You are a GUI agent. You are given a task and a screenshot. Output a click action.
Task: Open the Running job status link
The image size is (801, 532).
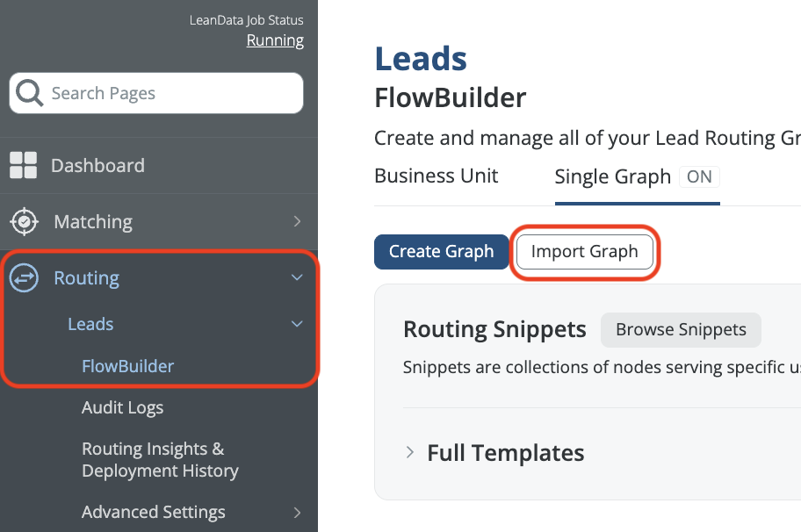click(275, 40)
